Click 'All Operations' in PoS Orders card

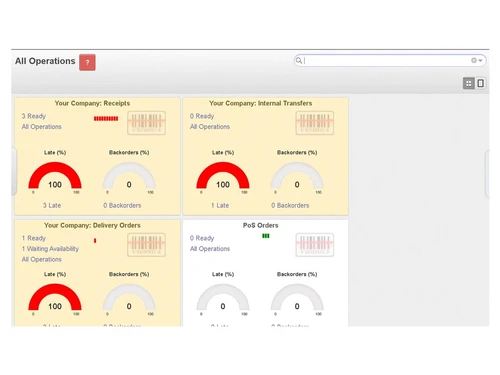coord(210,249)
